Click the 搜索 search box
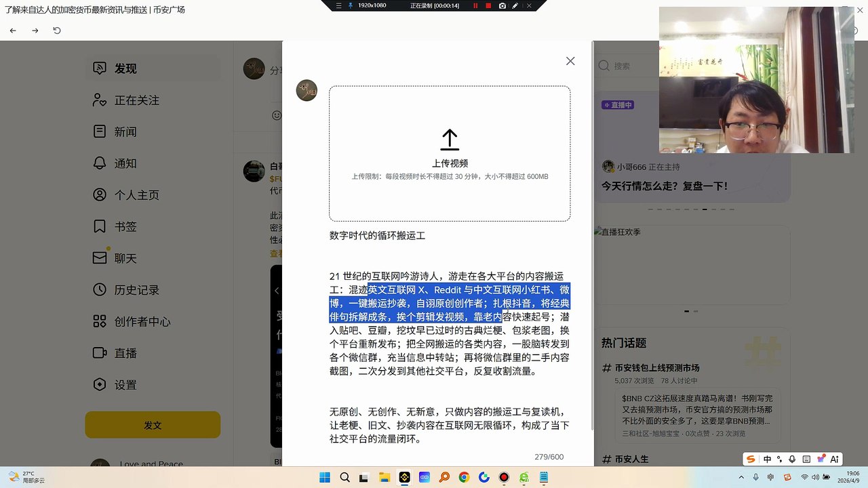Viewport: 868px width, 488px height. pyautogui.click(x=627, y=66)
